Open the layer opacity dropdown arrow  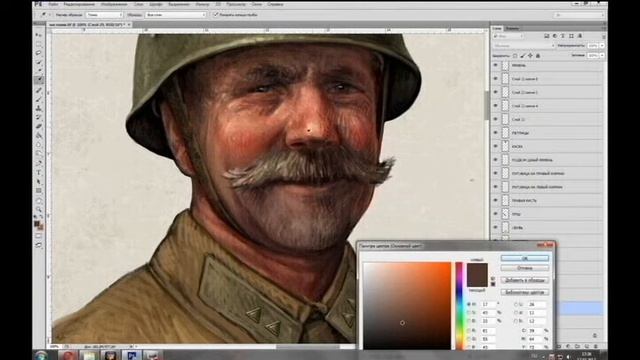[x=602, y=46]
